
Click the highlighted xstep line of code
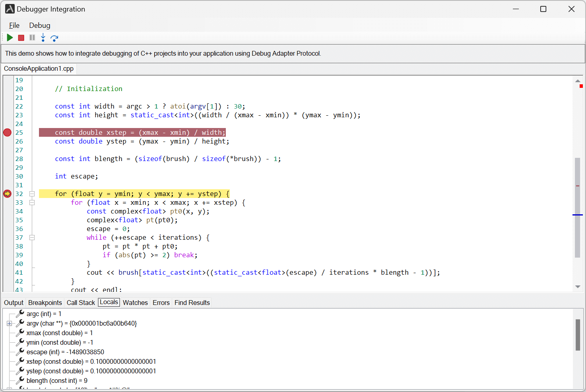(132, 132)
